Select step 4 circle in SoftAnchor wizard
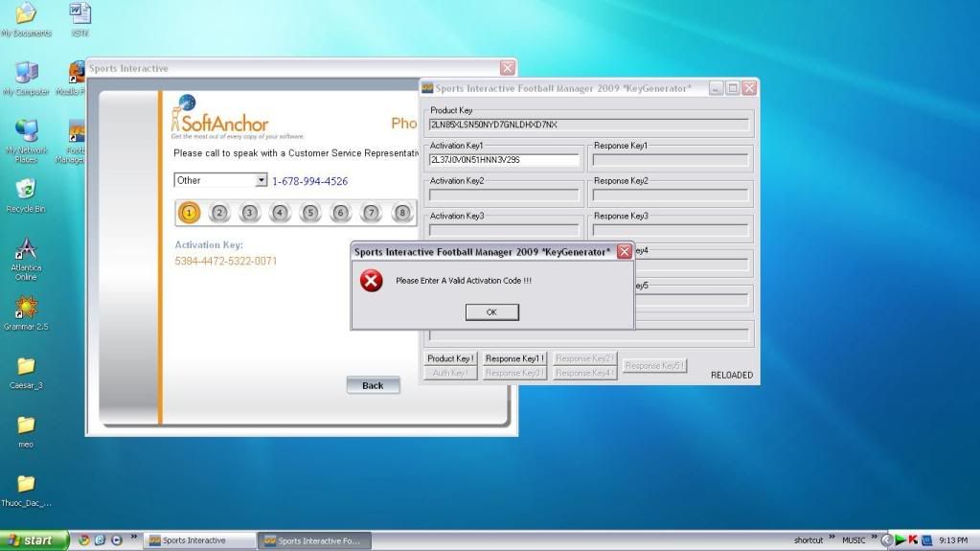This screenshot has width=980, height=551. click(x=280, y=213)
